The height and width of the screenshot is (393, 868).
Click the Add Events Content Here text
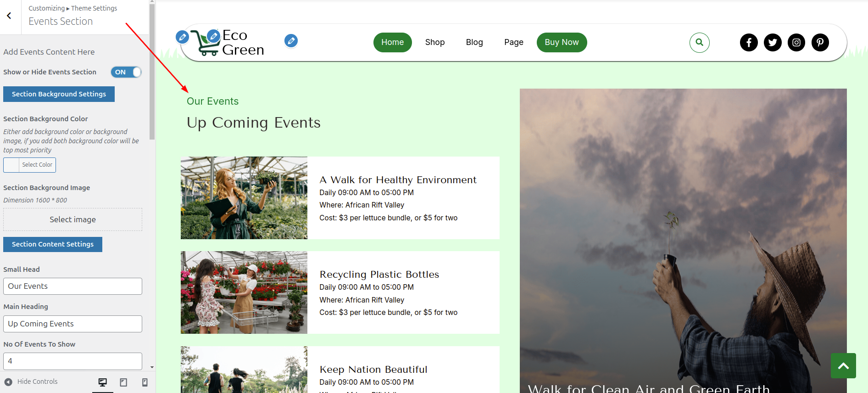[x=49, y=52]
